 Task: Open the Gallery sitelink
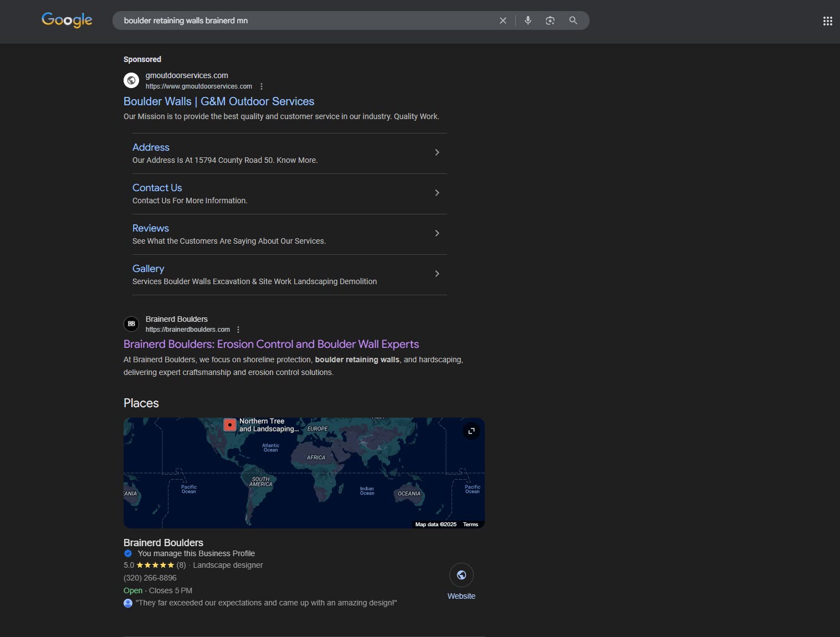148,269
